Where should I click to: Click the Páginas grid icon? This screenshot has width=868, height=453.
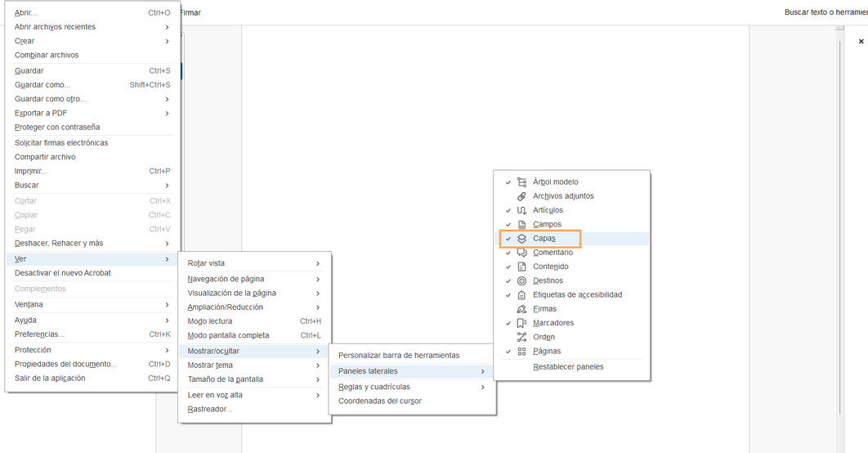pos(521,352)
